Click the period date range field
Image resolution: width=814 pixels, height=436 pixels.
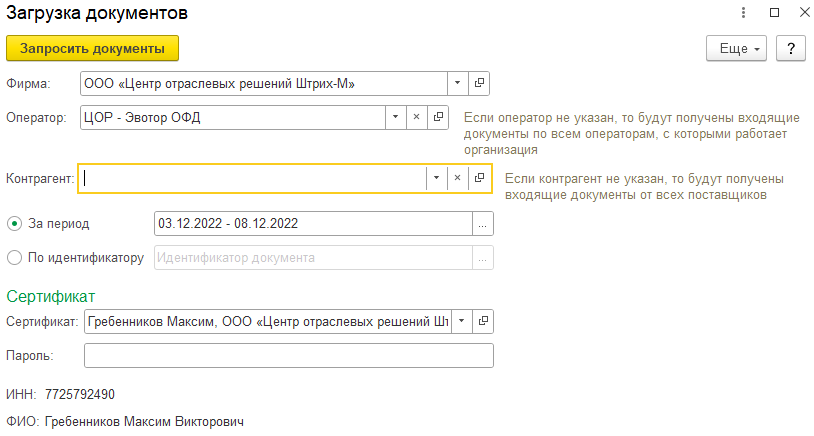click(x=311, y=224)
